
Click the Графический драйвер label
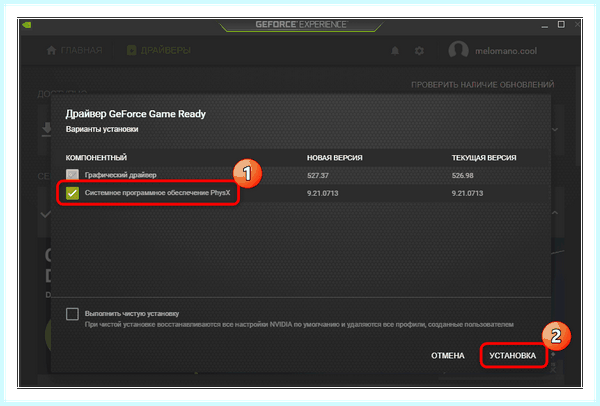click(x=121, y=175)
